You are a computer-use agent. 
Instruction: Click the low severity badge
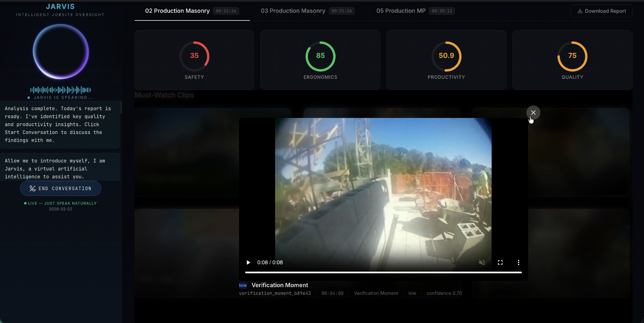(243, 285)
